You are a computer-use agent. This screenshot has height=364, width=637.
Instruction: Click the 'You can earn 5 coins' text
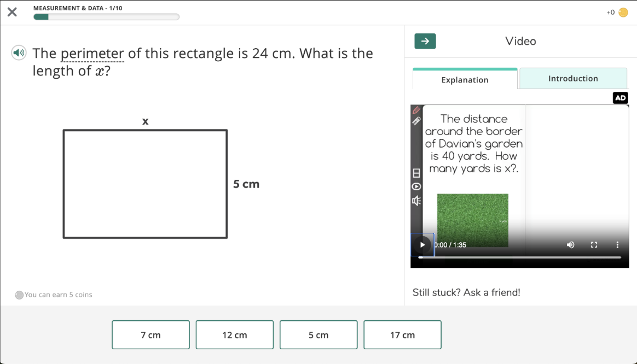pos(58,295)
